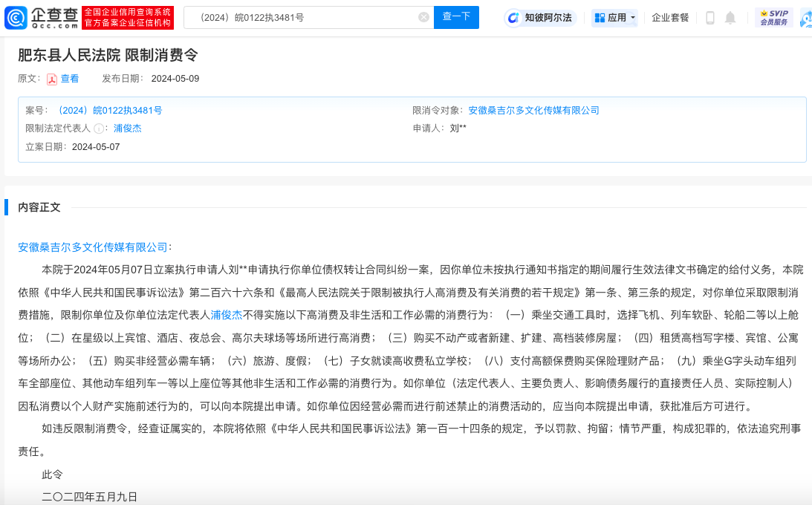Open 浦俊杰 legal representative profile link
This screenshot has height=505, width=812.
[x=127, y=128]
